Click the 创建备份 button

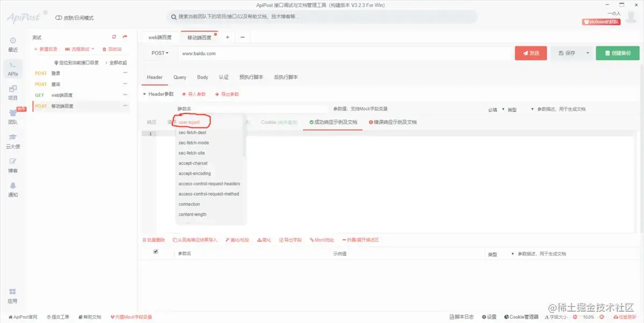[x=618, y=53]
